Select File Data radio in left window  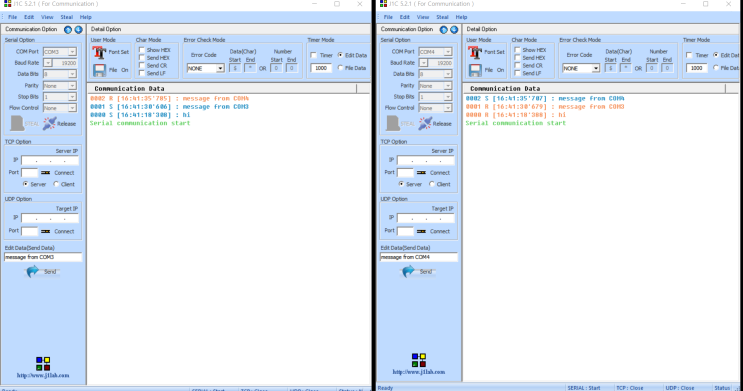[340, 68]
